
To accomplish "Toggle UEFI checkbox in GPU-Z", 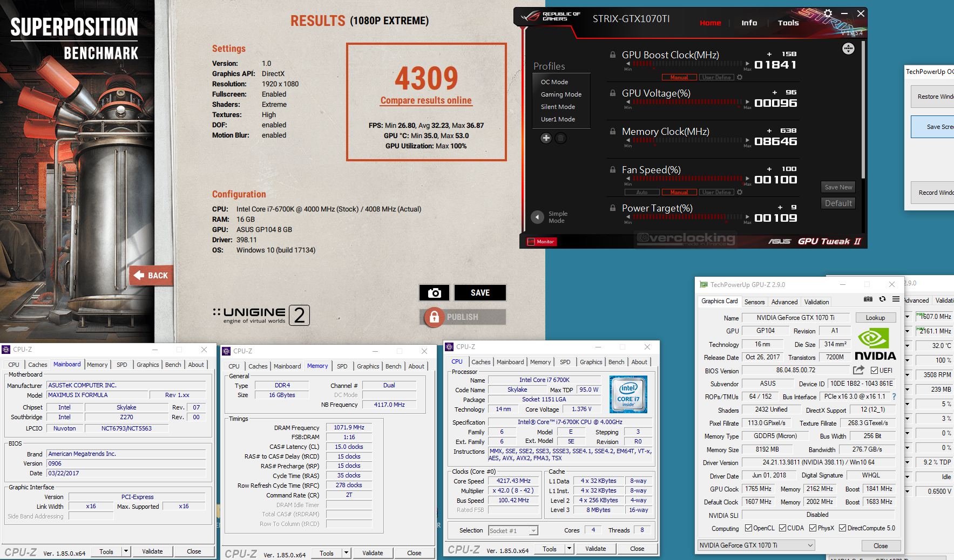I will [x=875, y=370].
